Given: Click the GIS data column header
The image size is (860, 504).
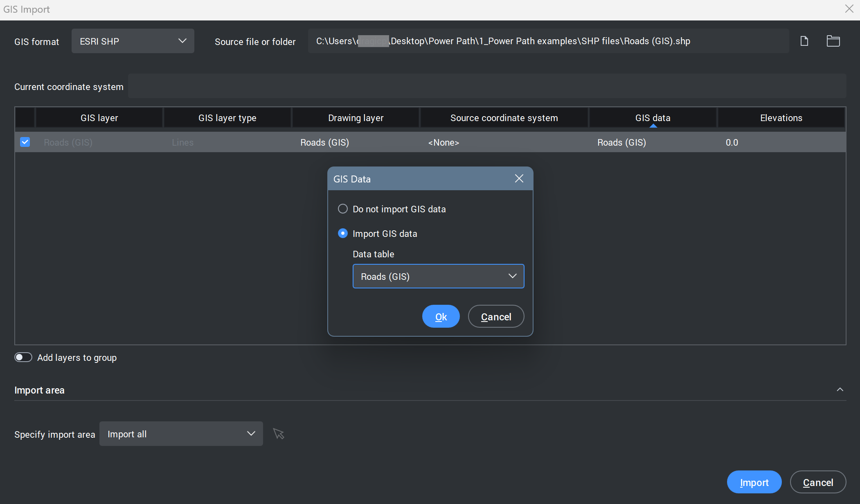Looking at the screenshot, I should (x=653, y=118).
